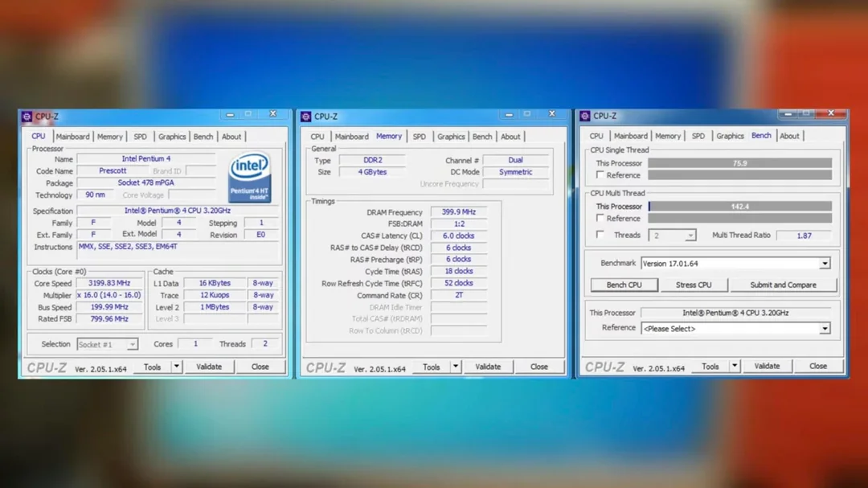Select Graphics tab in Memory window
This screenshot has height=488, width=868.
[451, 137]
